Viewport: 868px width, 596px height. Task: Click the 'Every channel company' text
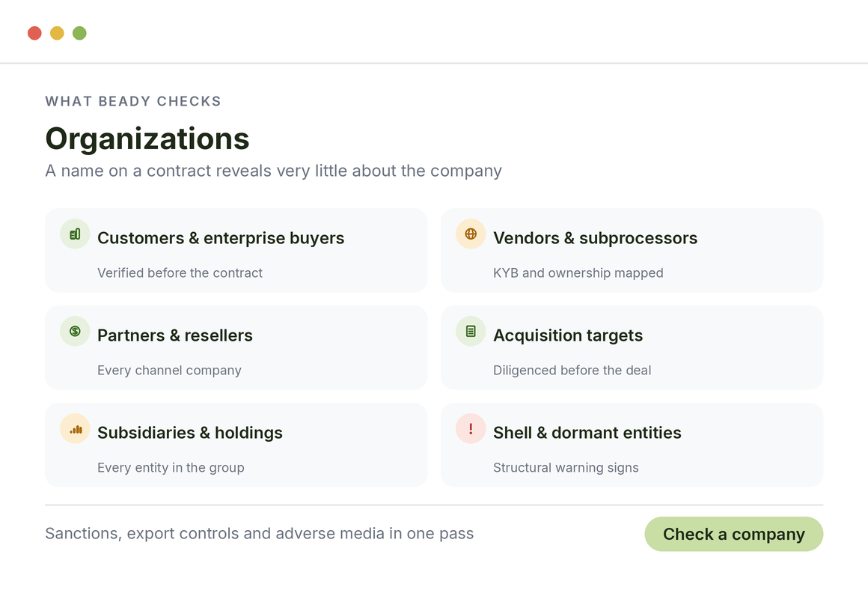(169, 371)
